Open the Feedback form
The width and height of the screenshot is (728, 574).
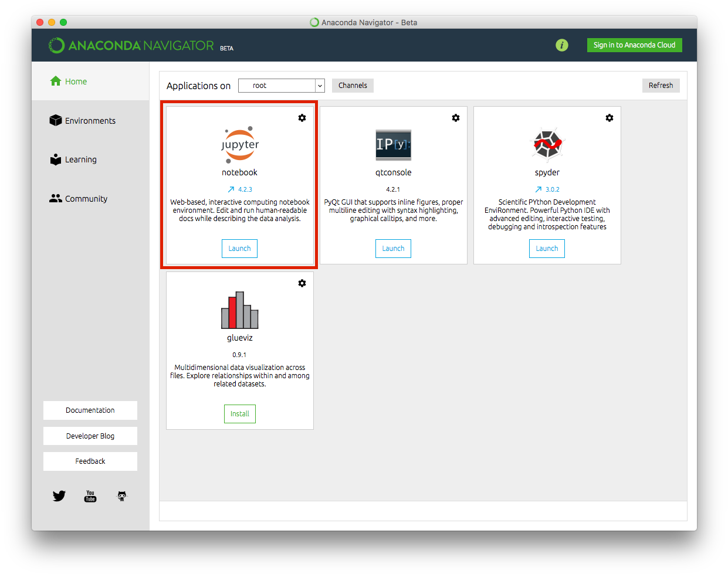pyautogui.click(x=90, y=461)
